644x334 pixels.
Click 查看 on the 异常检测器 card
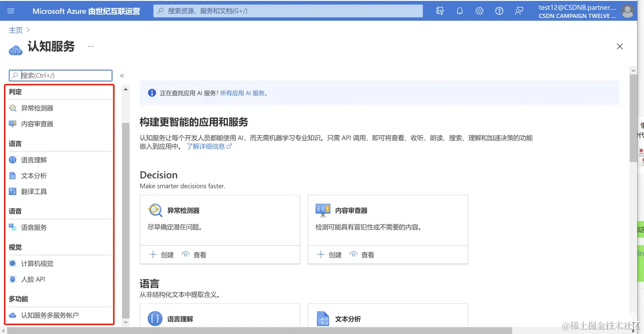tap(194, 255)
